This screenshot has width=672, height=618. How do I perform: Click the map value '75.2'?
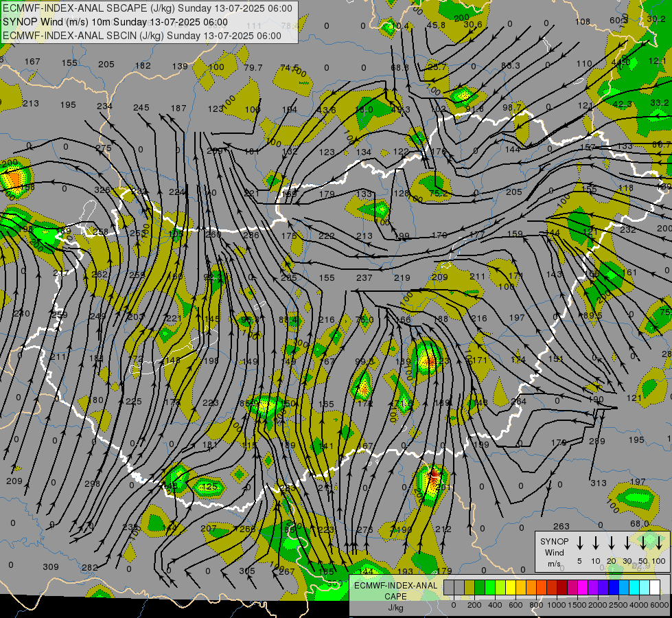pos(438,194)
